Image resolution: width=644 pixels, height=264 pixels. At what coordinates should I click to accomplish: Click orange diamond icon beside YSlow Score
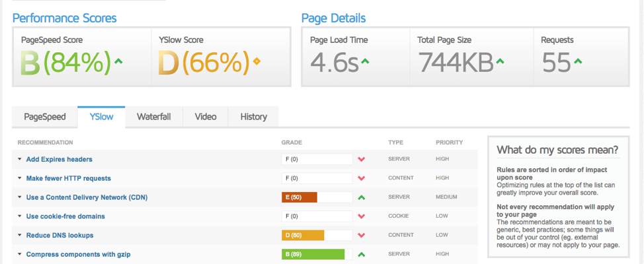coord(257,61)
